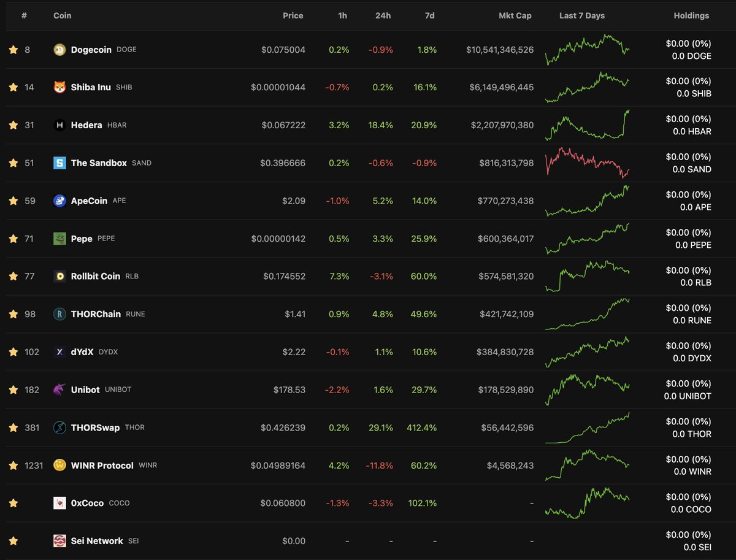Toggle the Unibot favorite star
The width and height of the screenshot is (736, 560).
point(13,389)
